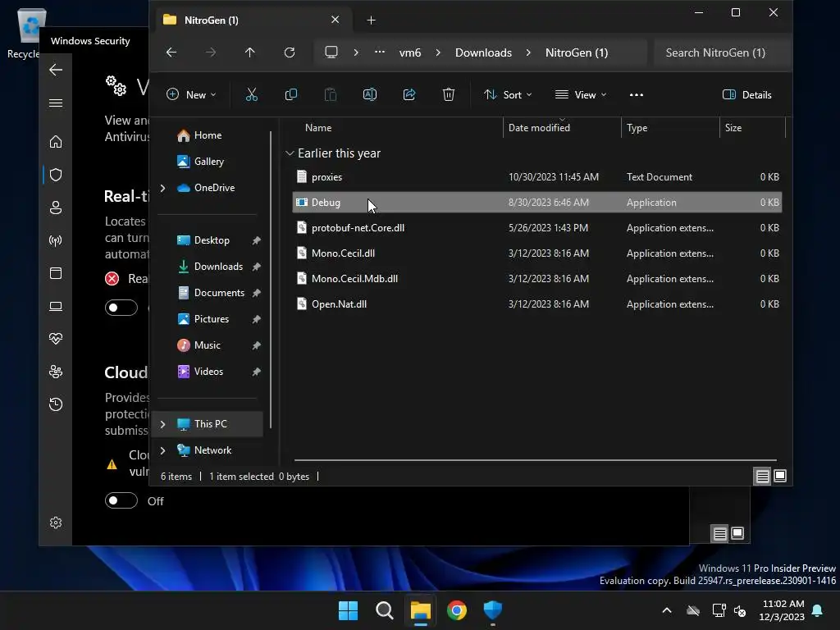The image size is (840, 630).
Task: Open the View dropdown menu
Action: (x=581, y=95)
